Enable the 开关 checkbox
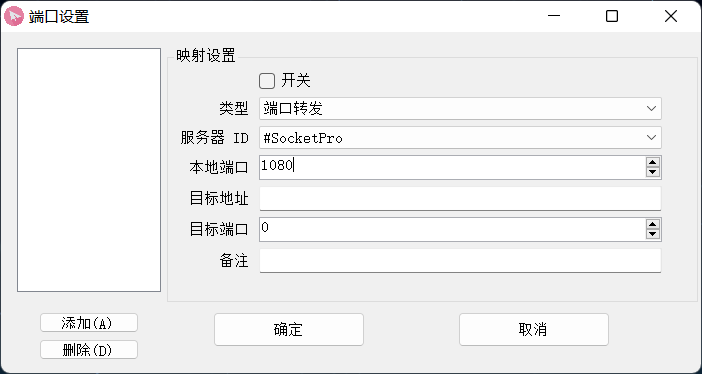702x374 pixels. pyautogui.click(x=267, y=81)
